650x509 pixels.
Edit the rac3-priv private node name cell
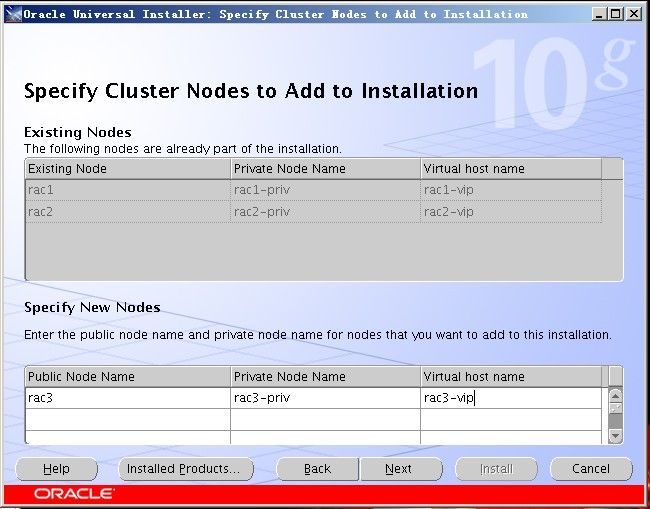click(325, 398)
